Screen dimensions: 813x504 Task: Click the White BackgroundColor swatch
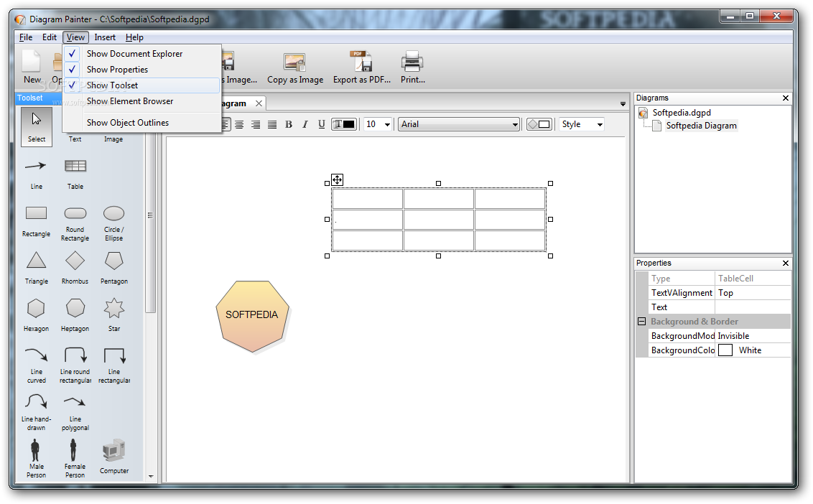(x=725, y=350)
